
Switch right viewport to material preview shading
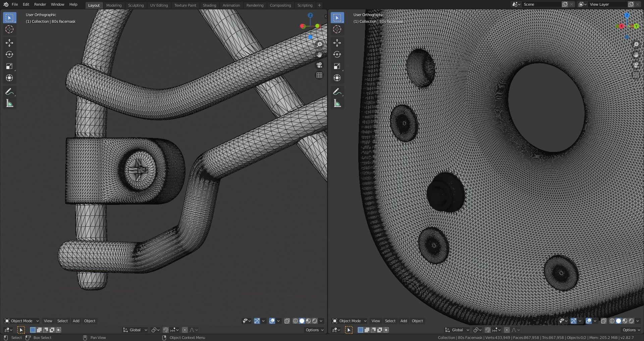point(625,321)
